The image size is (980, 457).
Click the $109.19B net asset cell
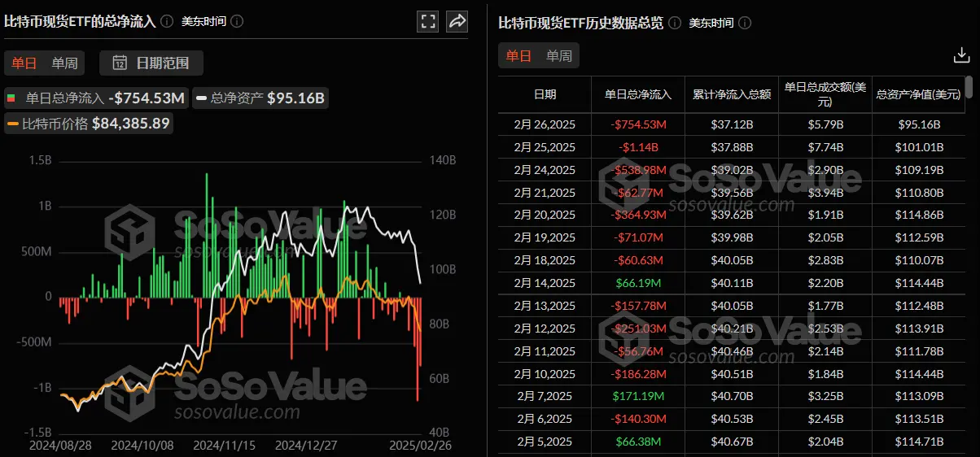coord(918,170)
